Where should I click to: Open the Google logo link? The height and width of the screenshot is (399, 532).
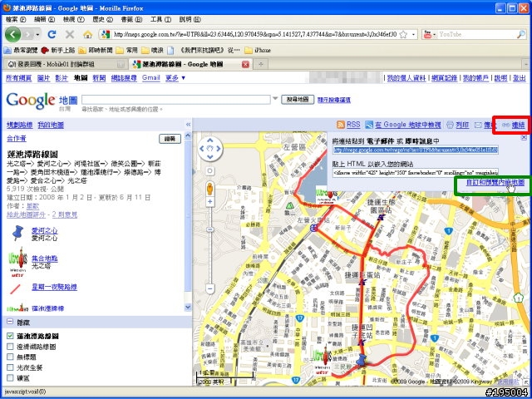coord(31,101)
